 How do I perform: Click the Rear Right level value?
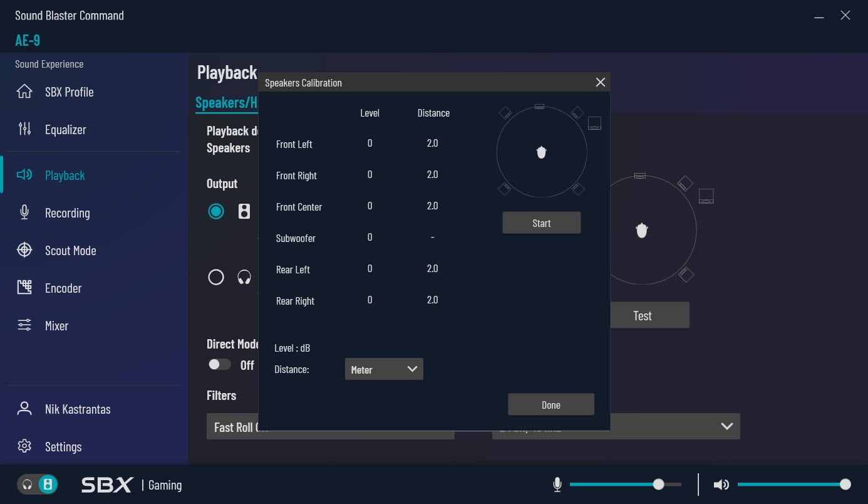point(369,300)
